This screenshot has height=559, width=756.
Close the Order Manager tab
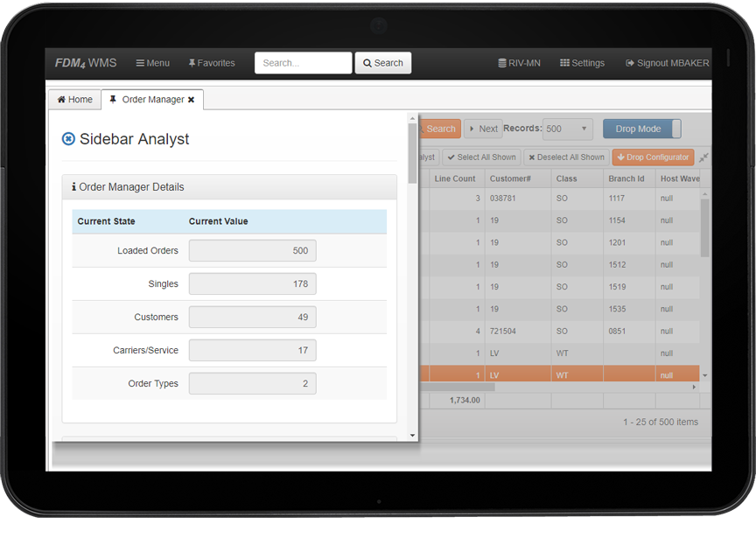point(191,100)
